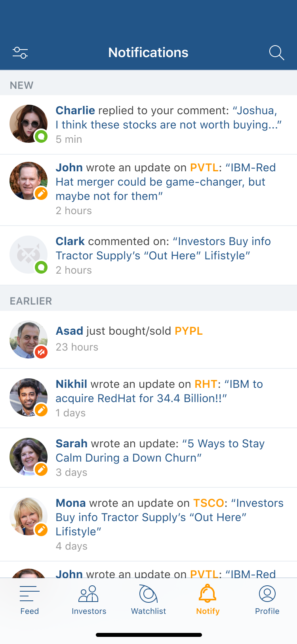Open Charlie's reply notification text
297x644 pixels.
(x=168, y=118)
